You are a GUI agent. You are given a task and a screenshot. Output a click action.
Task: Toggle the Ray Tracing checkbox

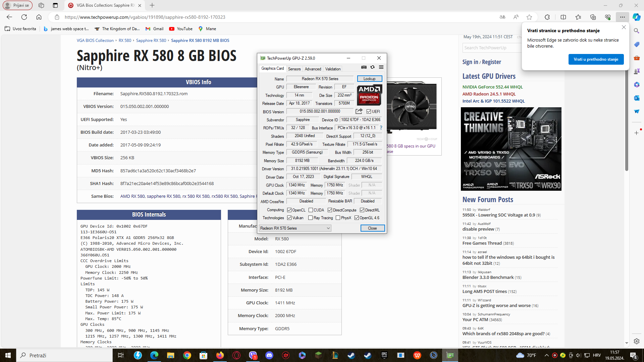(x=311, y=218)
